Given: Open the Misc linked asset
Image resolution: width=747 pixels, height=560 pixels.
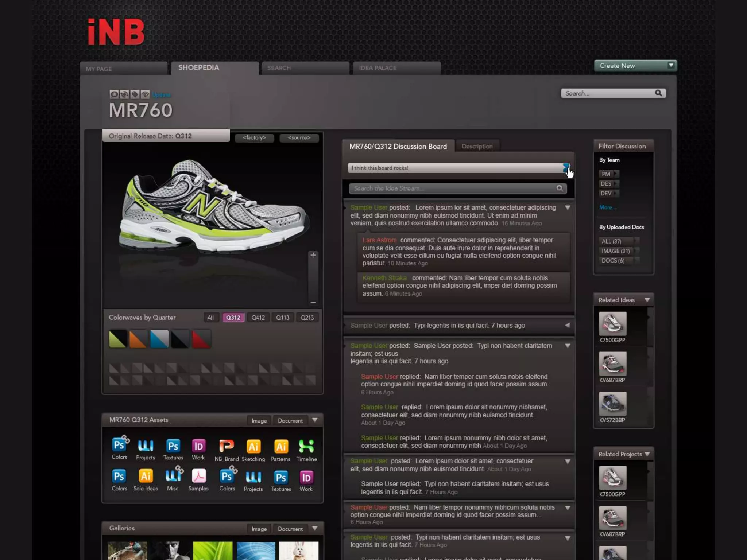Looking at the screenshot, I should (x=173, y=476).
